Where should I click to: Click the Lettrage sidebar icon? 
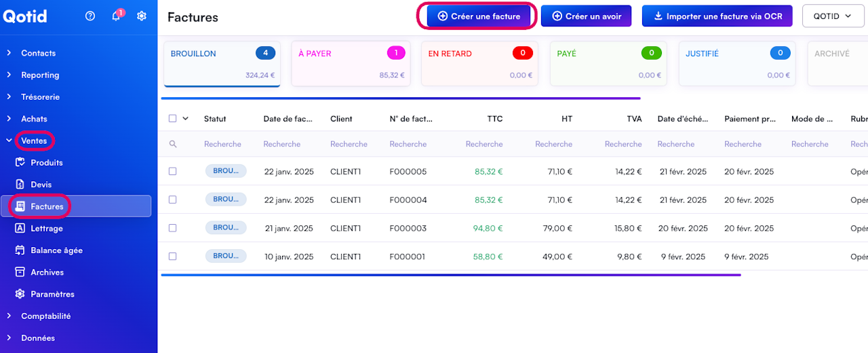point(19,228)
